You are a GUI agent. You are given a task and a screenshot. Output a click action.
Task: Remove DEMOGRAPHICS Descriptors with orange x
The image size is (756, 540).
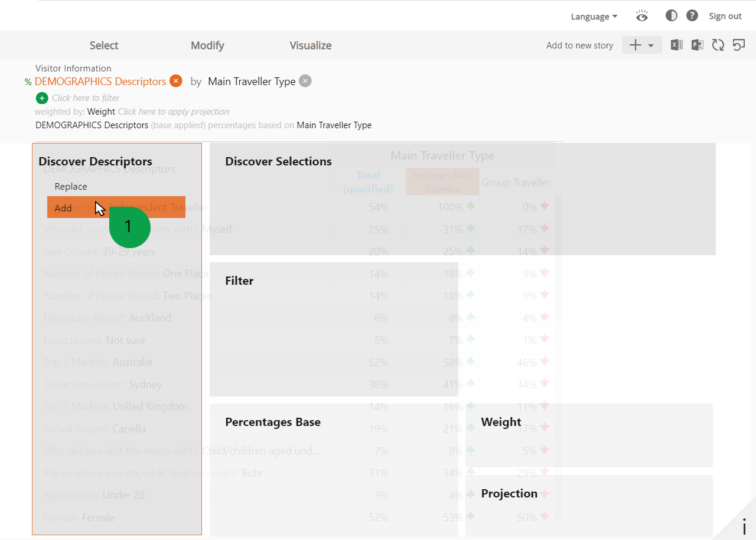point(175,81)
